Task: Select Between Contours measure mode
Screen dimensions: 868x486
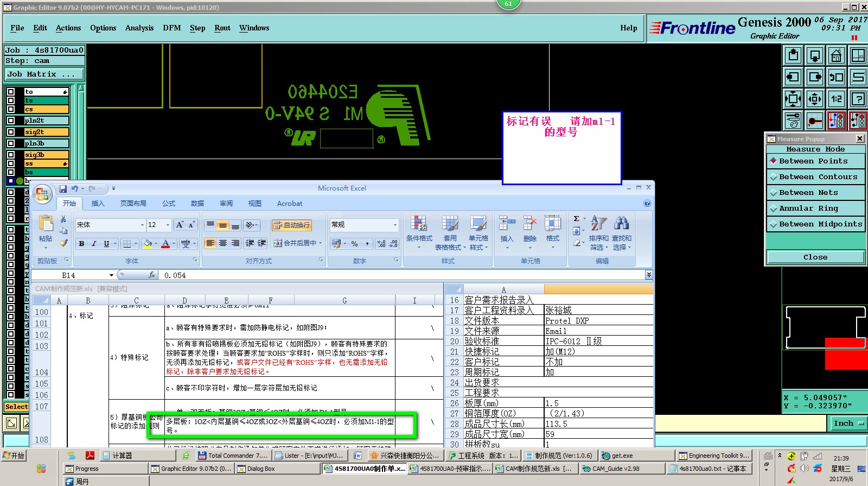Action: pyautogui.click(x=815, y=177)
